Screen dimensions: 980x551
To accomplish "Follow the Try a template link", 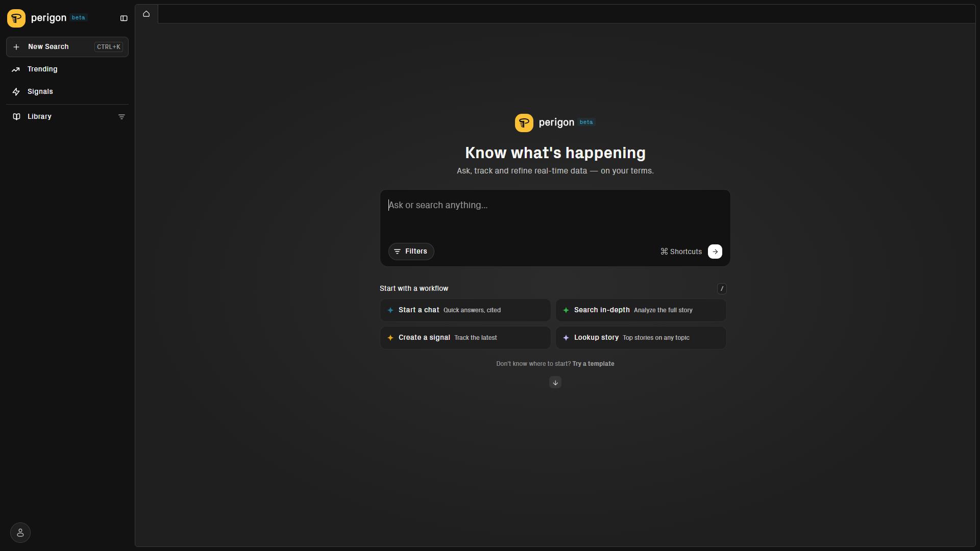I will point(593,364).
